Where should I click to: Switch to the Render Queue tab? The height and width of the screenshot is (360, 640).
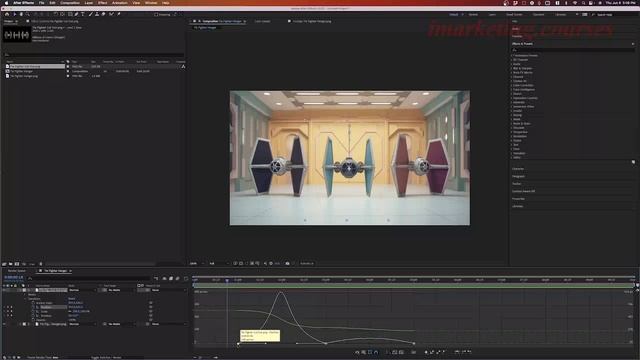(x=17, y=271)
